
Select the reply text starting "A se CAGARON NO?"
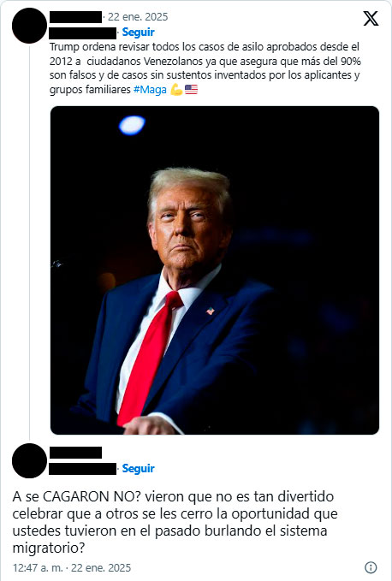click(x=175, y=522)
